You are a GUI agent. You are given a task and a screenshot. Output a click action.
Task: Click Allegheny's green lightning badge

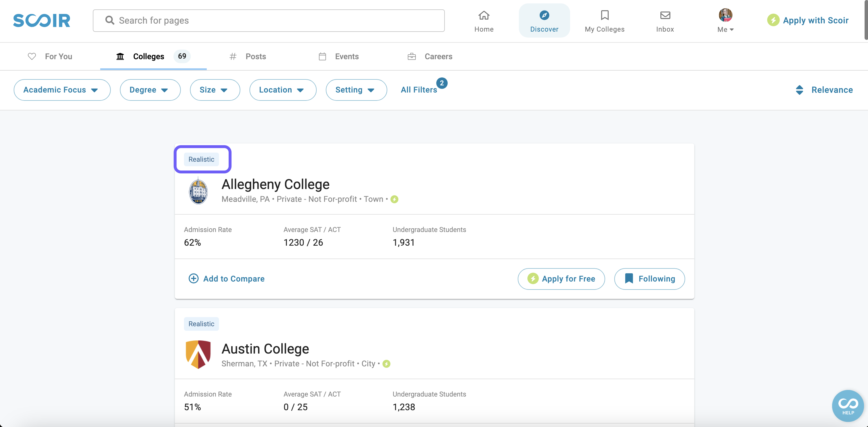(394, 199)
